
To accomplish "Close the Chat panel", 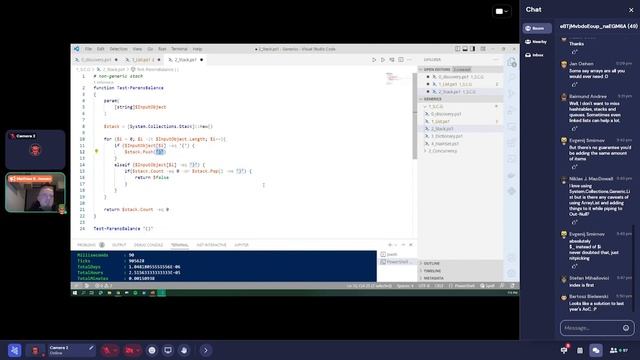I will point(631,10).
